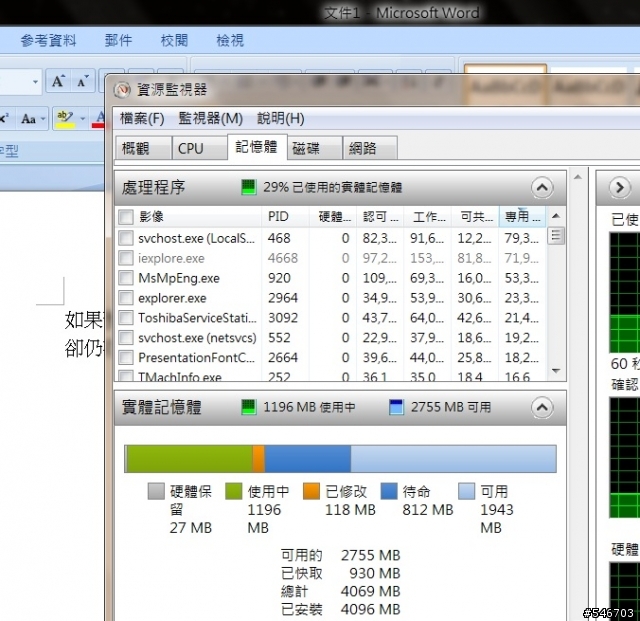The image size is (640, 621).
Task: Check the ToshibaServiceStati... process checkbox
Action: [126, 317]
